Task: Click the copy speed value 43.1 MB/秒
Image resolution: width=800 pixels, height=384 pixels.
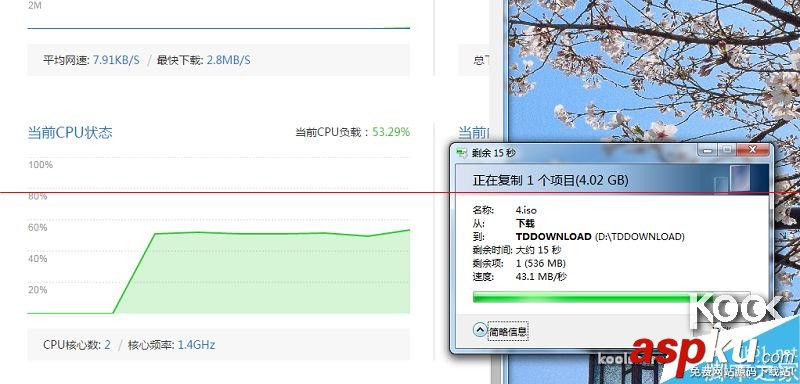Action: (x=541, y=276)
